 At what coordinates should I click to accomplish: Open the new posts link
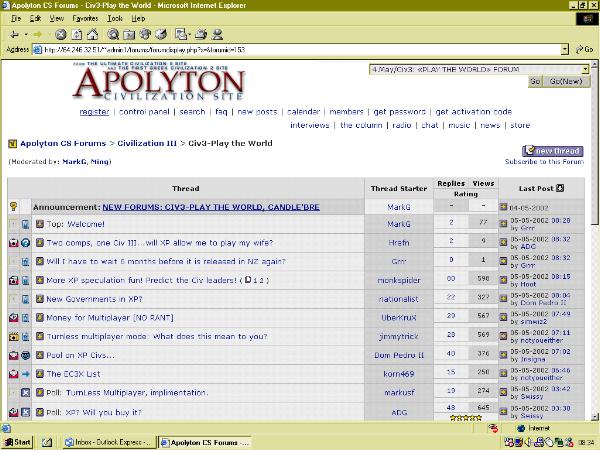(x=257, y=112)
